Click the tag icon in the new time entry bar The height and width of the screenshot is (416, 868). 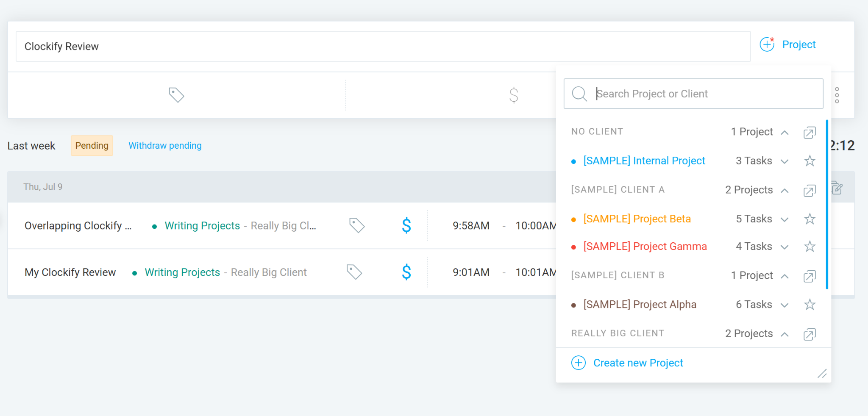pos(176,95)
